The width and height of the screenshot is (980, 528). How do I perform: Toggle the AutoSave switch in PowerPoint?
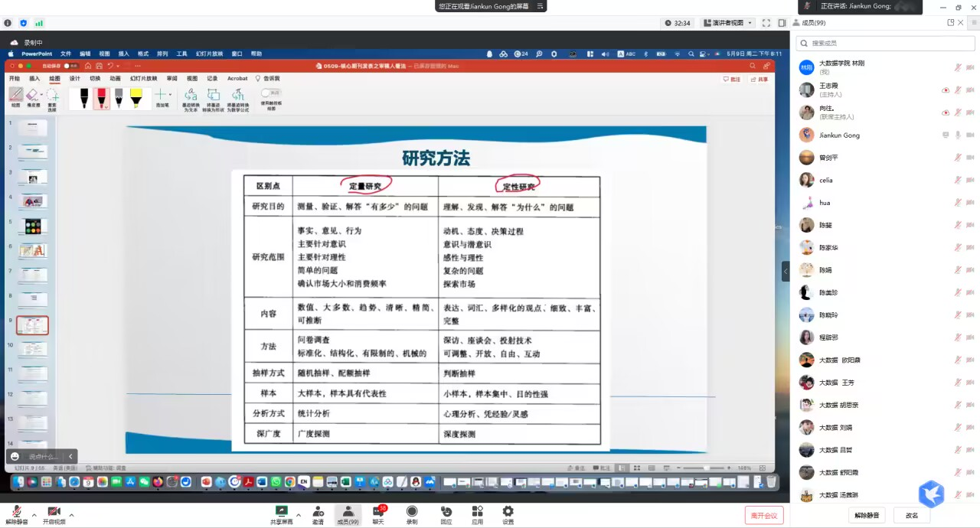pyautogui.click(x=70, y=66)
